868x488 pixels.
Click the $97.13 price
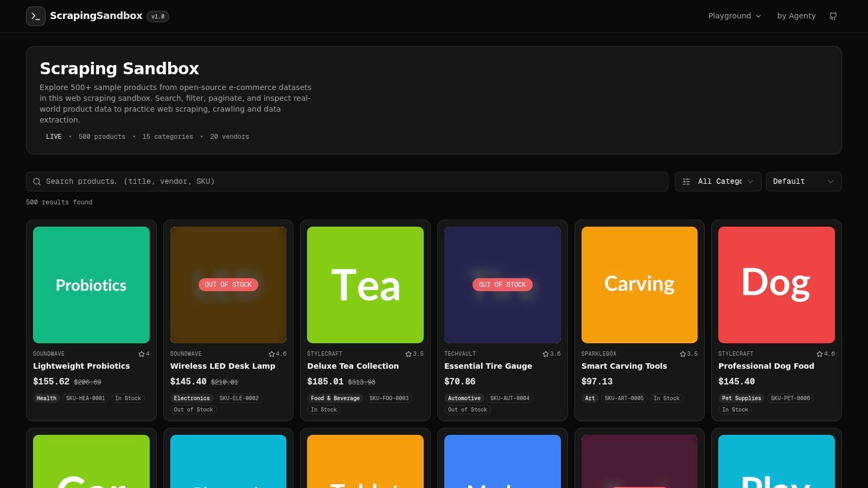tap(597, 382)
